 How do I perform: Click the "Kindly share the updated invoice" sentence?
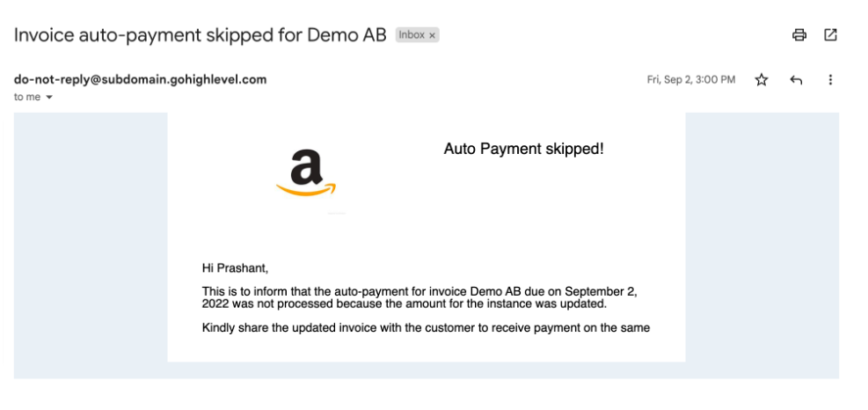[426, 328]
